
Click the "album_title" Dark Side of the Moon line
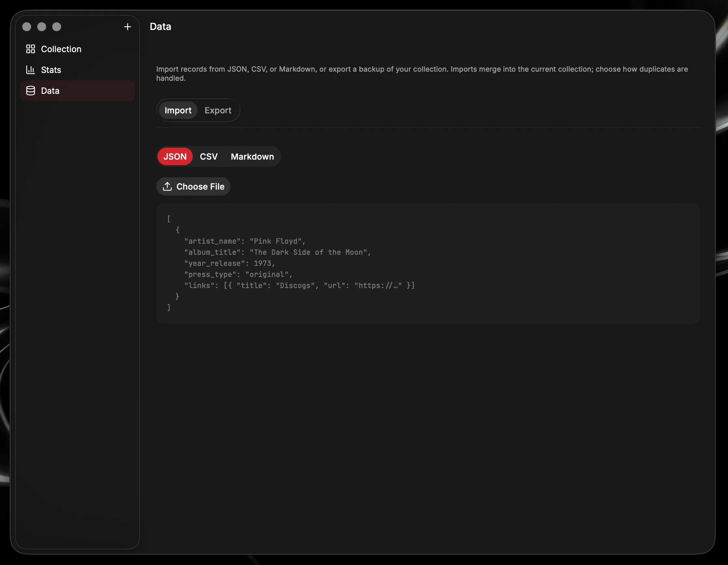tap(278, 252)
